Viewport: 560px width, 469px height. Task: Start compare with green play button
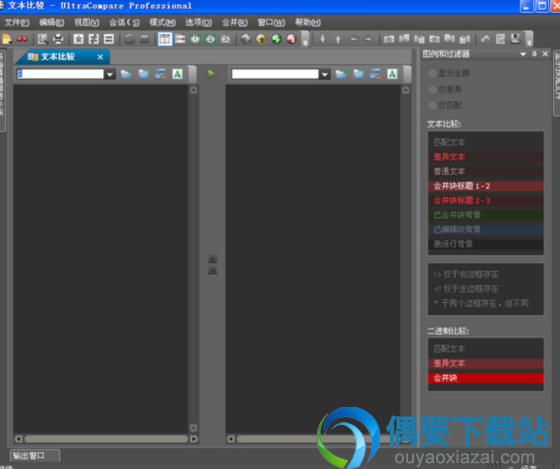[x=211, y=74]
